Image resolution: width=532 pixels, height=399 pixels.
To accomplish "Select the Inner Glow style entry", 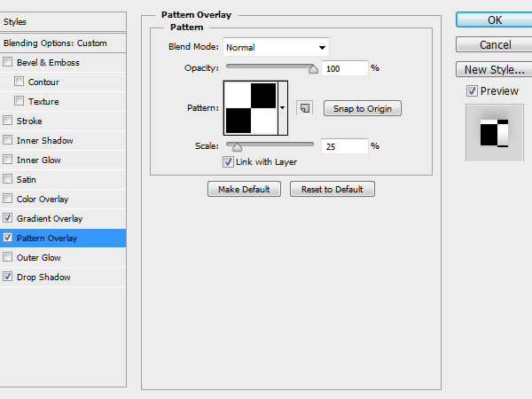I will pyautogui.click(x=63, y=160).
